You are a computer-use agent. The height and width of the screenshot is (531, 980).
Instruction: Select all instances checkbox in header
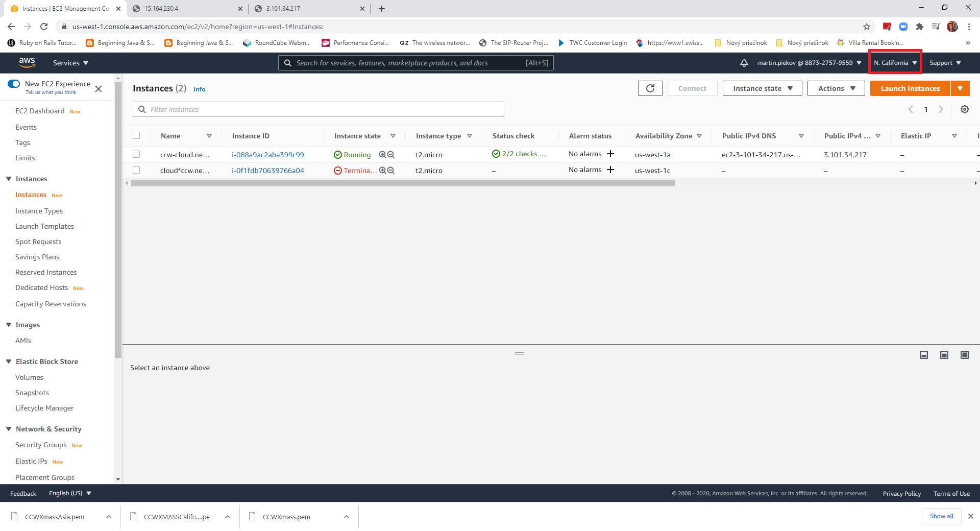point(136,135)
